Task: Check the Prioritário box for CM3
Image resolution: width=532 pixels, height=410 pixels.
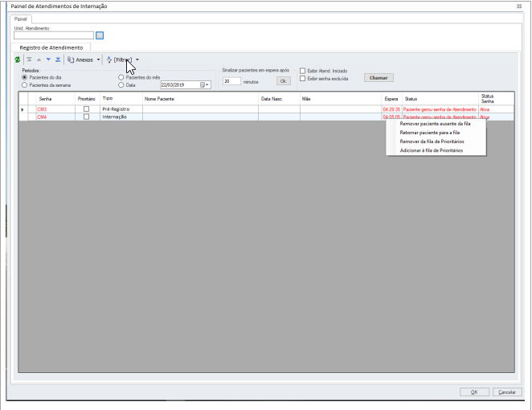Action: (86, 109)
